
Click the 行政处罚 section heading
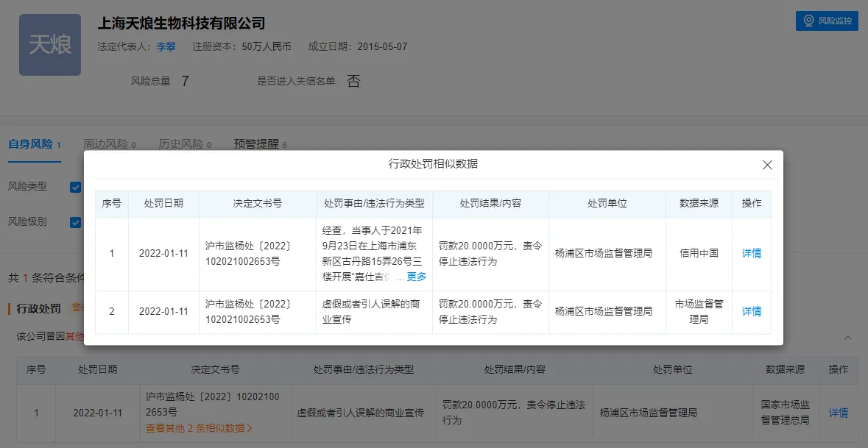(39, 308)
